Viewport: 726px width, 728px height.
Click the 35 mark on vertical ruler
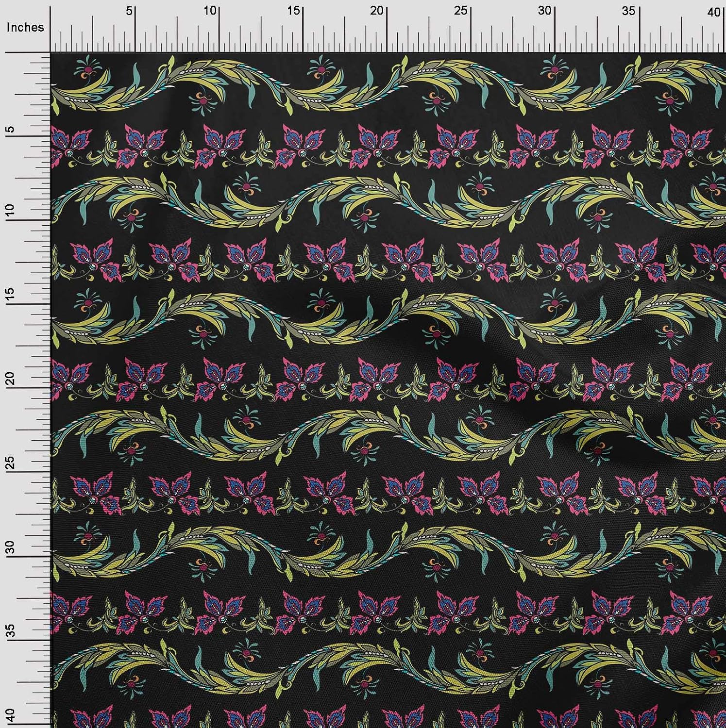coord(11,630)
